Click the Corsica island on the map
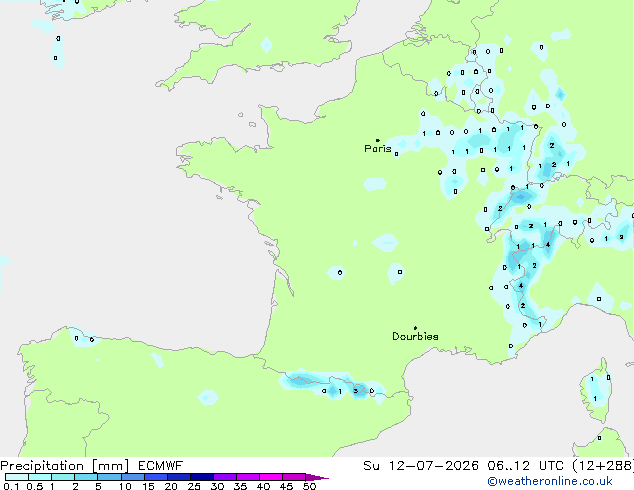 pos(596,390)
